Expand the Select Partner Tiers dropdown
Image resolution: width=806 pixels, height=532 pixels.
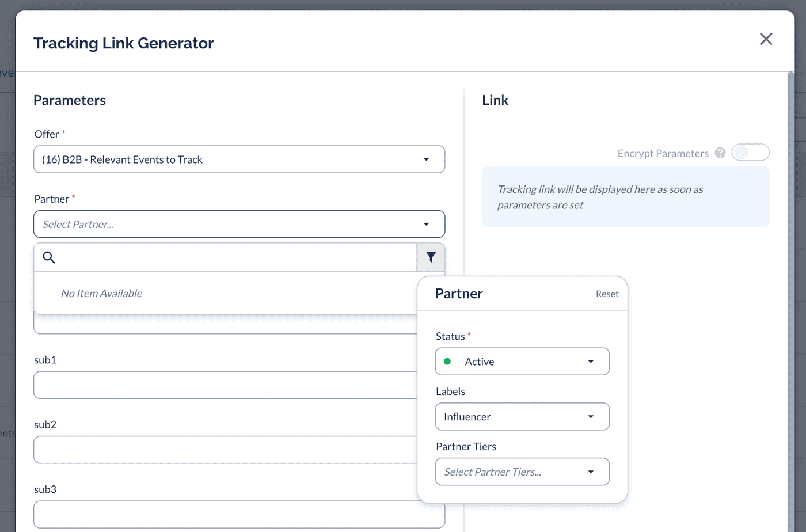click(522, 472)
